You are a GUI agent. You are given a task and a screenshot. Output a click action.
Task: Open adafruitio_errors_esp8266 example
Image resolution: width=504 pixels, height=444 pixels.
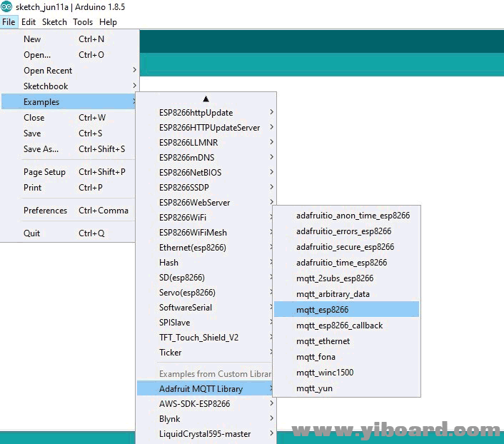coord(346,231)
